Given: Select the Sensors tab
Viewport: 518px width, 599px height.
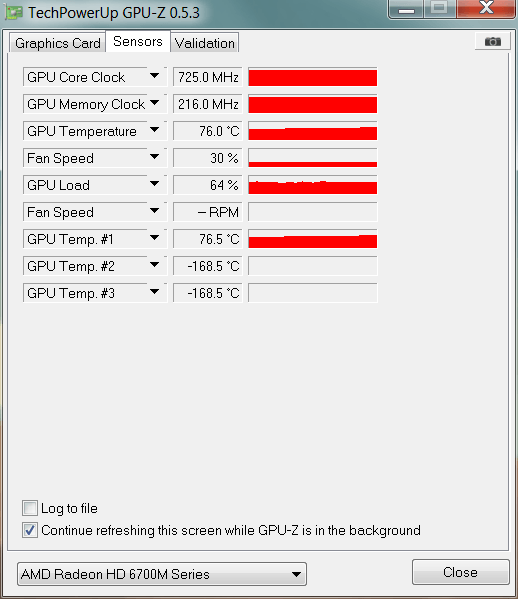Looking at the screenshot, I should pyautogui.click(x=138, y=41).
